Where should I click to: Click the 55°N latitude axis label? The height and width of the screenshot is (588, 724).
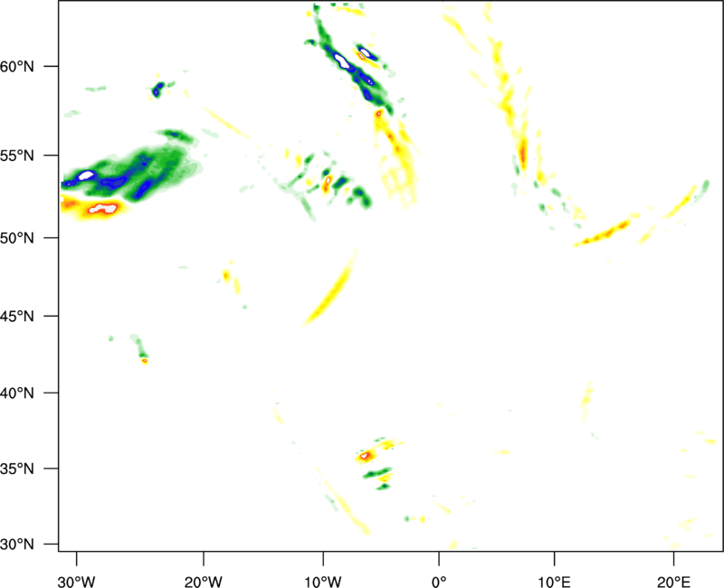[x=17, y=156]
